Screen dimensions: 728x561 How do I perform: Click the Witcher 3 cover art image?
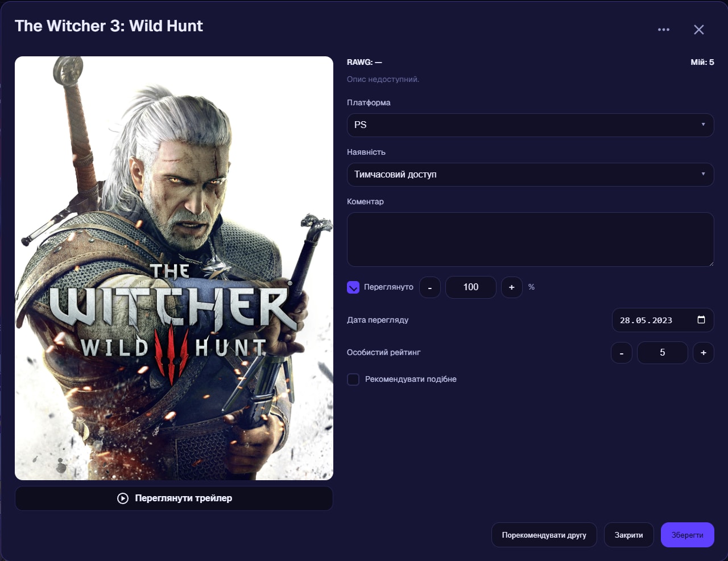[174, 268]
